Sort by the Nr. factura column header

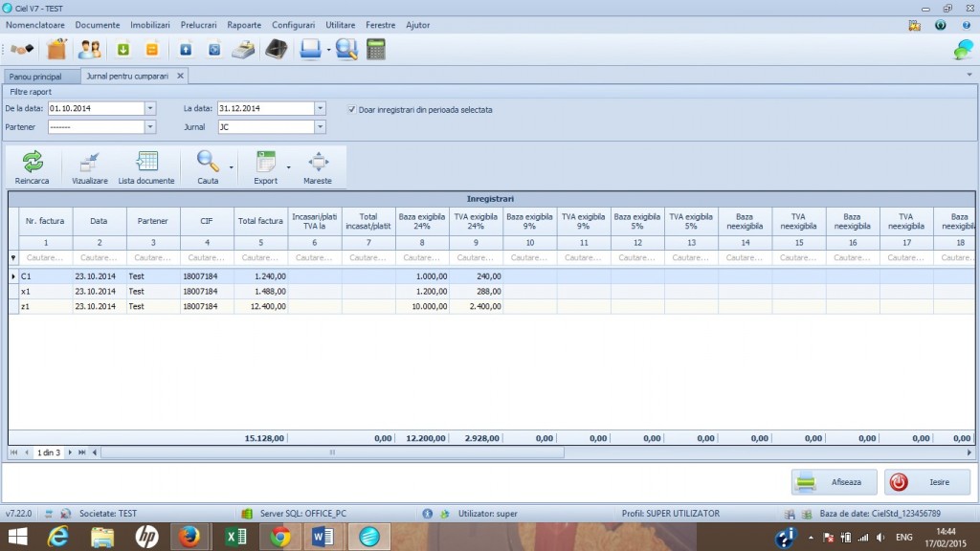pyautogui.click(x=45, y=221)
